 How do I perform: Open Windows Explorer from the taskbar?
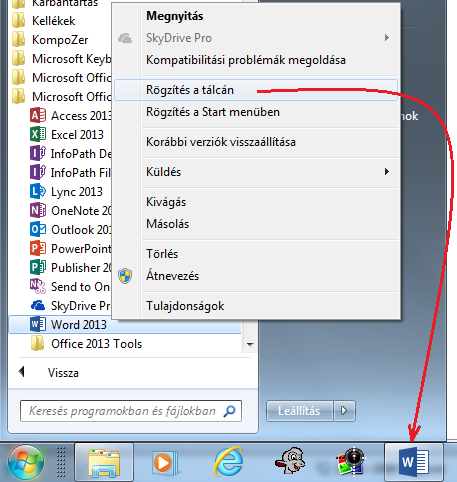click(x=104, y=463)
